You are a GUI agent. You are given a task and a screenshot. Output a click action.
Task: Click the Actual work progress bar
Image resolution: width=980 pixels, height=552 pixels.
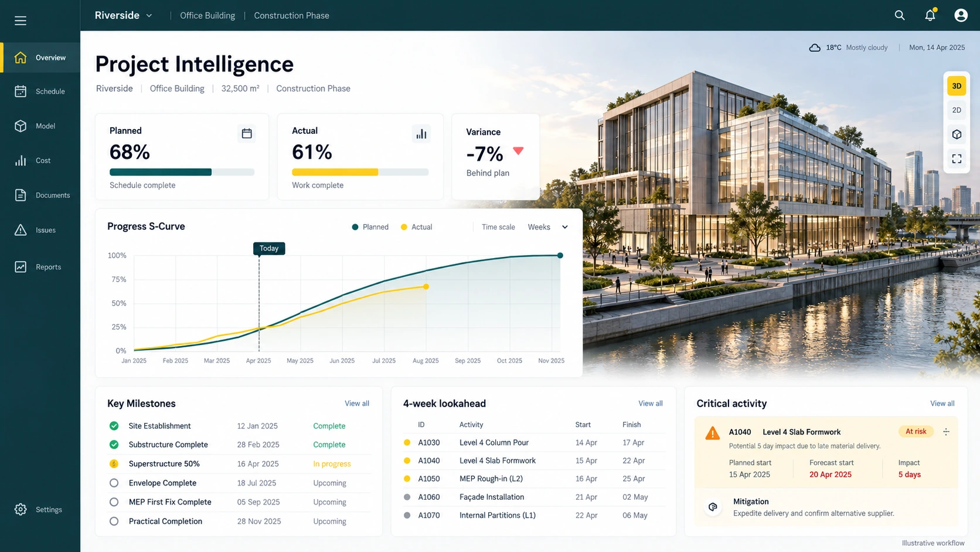pos(360,172)
